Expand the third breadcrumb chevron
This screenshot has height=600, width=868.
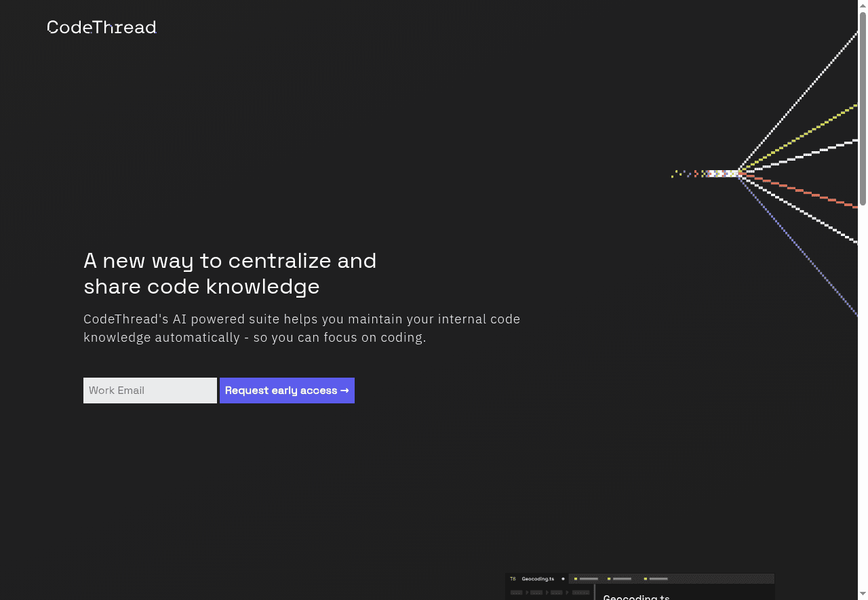pos(567,591)
